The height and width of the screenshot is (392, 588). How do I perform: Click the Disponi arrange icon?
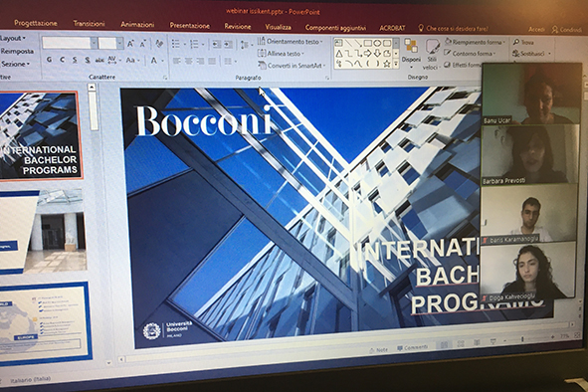pos(411,46)
